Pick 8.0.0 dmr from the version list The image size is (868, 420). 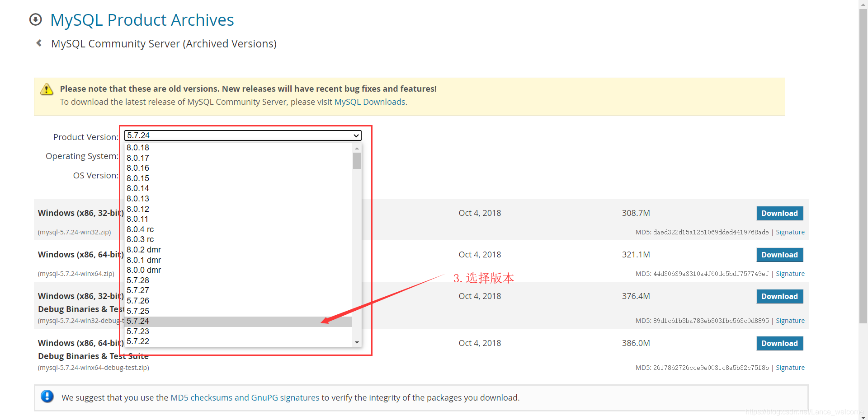[238, 270]
